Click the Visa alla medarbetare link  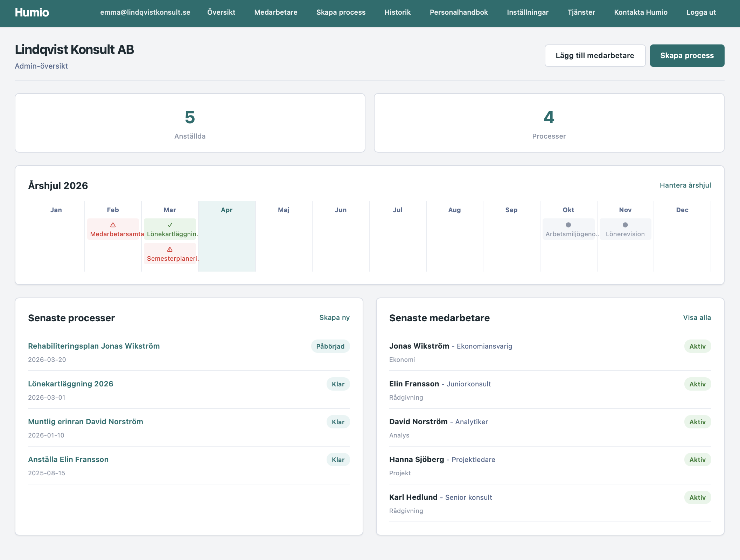click(697, 317)
